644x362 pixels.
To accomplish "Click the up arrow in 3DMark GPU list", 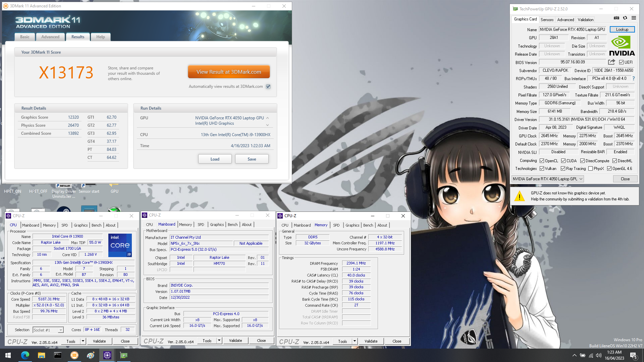I will tap(267, 118).
